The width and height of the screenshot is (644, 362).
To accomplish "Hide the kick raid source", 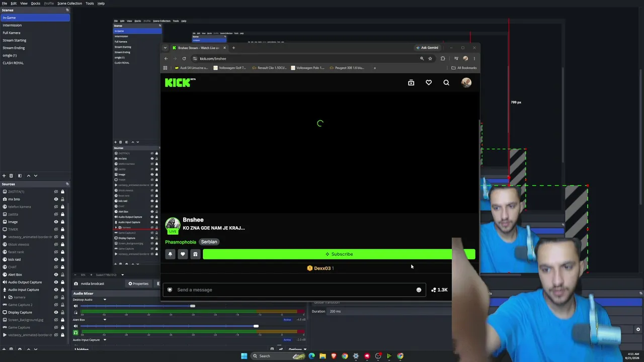I will pos(56,259).
